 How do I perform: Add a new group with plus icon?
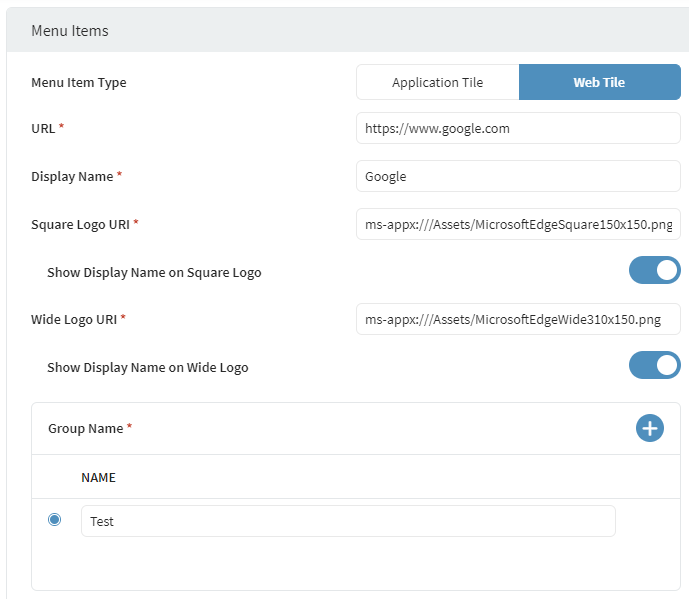(650, 428)
